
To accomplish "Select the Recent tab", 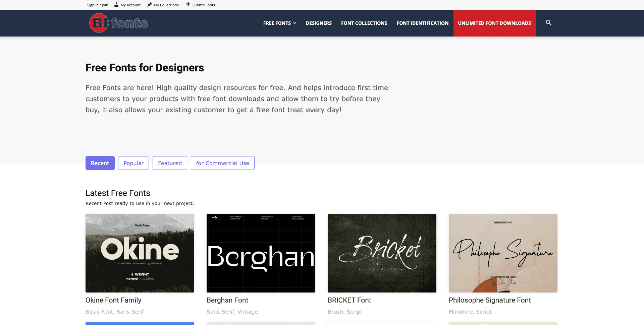I will pyautogui.click(x=100, y=163).
